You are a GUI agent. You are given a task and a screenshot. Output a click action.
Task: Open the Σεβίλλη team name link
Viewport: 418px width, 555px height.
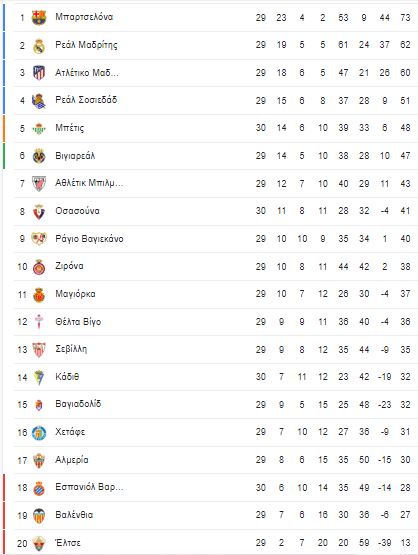point(71,349)
